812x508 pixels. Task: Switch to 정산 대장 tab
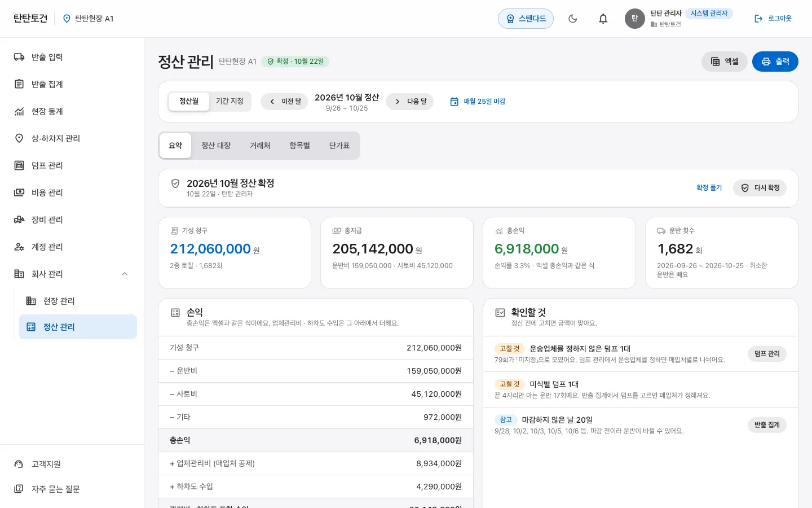pos(216,146)
